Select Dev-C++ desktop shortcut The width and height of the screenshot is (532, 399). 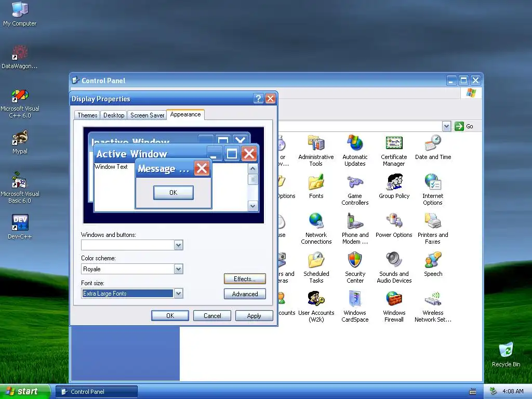(20, 227)
